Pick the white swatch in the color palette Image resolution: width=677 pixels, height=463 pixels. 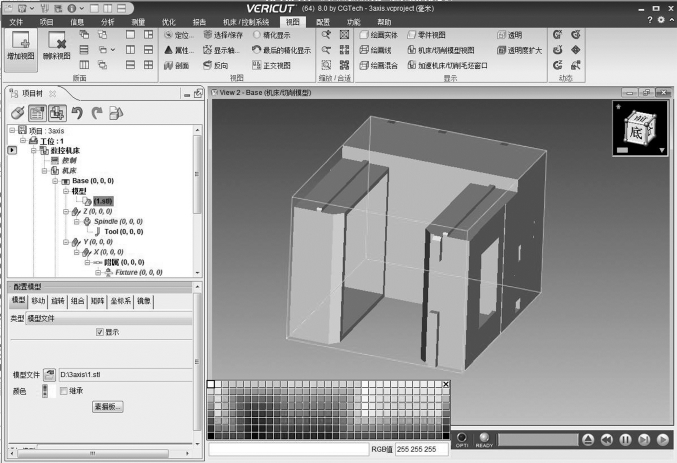click(212, 385)
